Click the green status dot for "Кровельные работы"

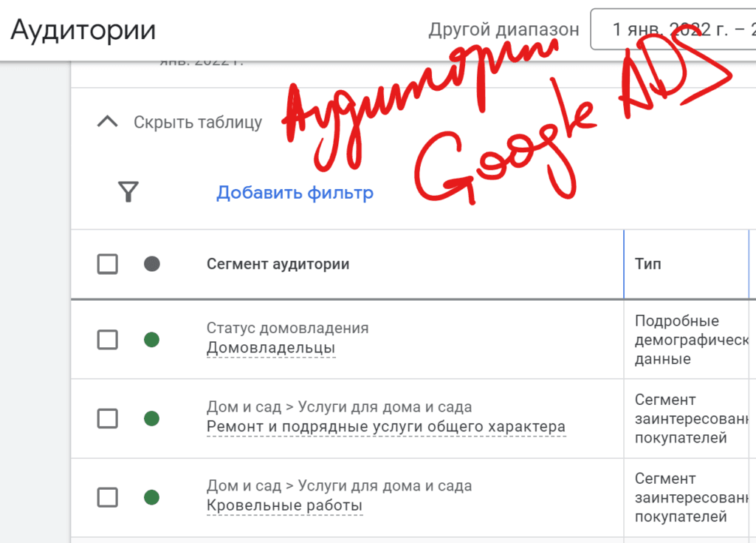pyautogui.click(x=152, y=497)
